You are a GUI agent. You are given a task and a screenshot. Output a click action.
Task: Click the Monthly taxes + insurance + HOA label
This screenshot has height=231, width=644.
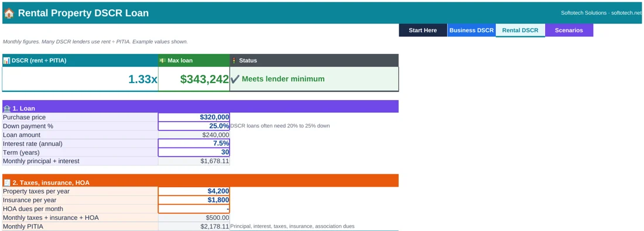pos(51,218)
